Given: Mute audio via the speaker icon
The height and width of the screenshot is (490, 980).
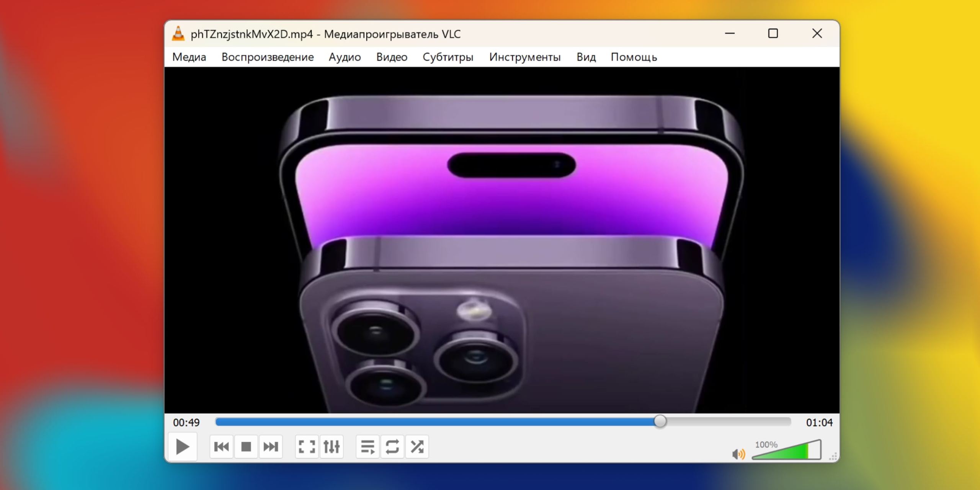Looking at the screenshot, I should pos(738,455).
